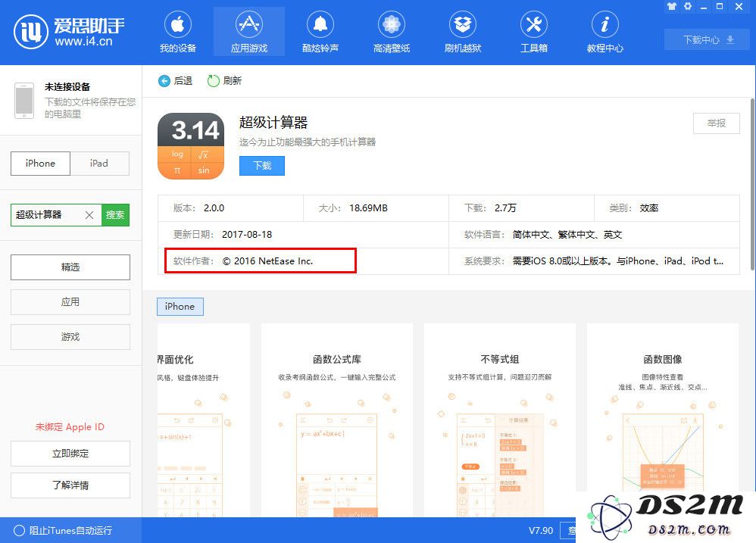Click the version value 2.0.0

[x=214, y=208]
